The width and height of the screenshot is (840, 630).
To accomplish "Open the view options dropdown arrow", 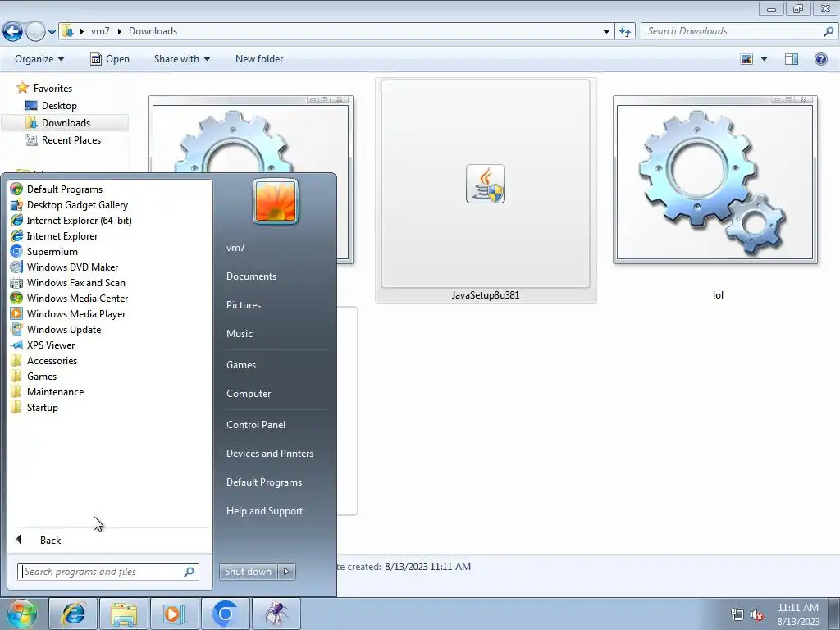I will coord(764,59).
